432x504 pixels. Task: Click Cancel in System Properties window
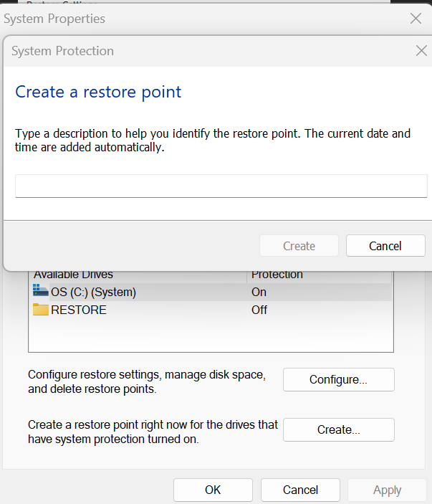tap(300, 490)
